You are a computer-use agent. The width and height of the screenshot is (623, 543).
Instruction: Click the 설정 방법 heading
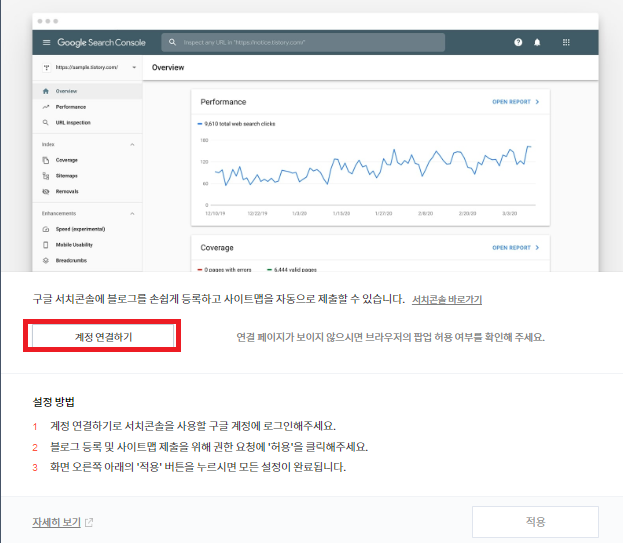54,402
